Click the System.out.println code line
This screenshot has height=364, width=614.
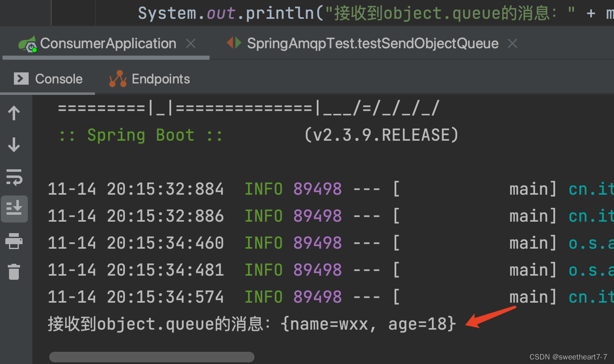[x=376, y=13]
